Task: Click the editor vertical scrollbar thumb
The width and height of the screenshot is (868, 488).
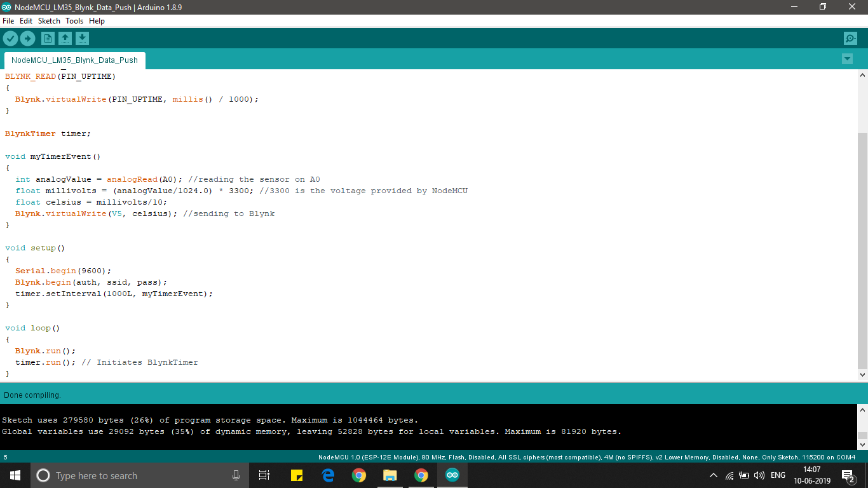Action: pos(862,251)
